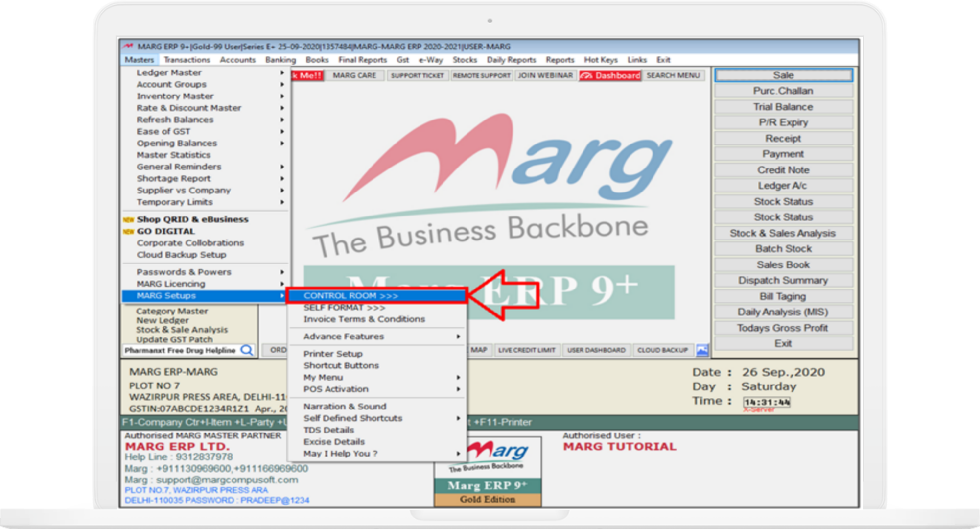Click Pharmanxt Free Drug Helpline field
Screen dimensions: 980x529
point(180,350)
